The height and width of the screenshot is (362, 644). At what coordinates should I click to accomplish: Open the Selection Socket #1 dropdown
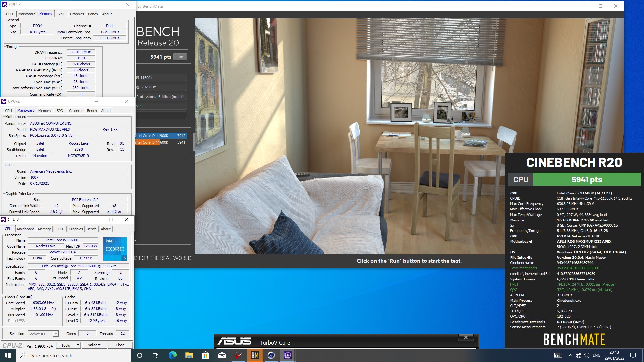tap(43, 334)
